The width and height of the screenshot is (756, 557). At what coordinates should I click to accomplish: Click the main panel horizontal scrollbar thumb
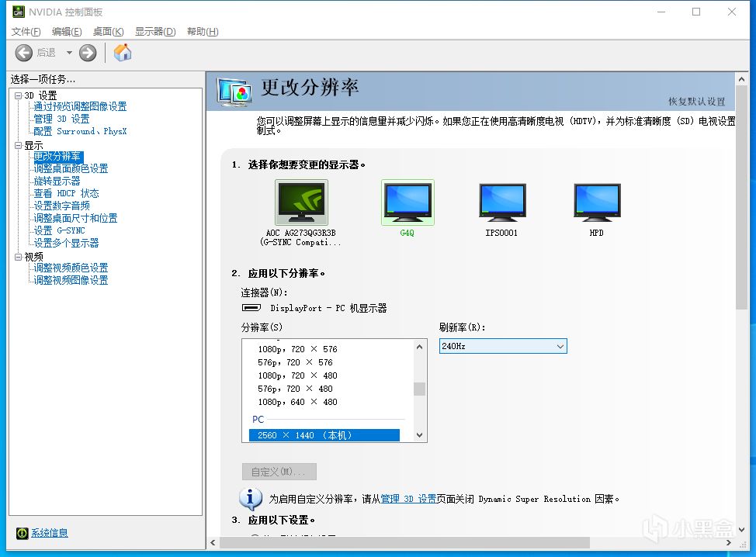coord(404,543)
